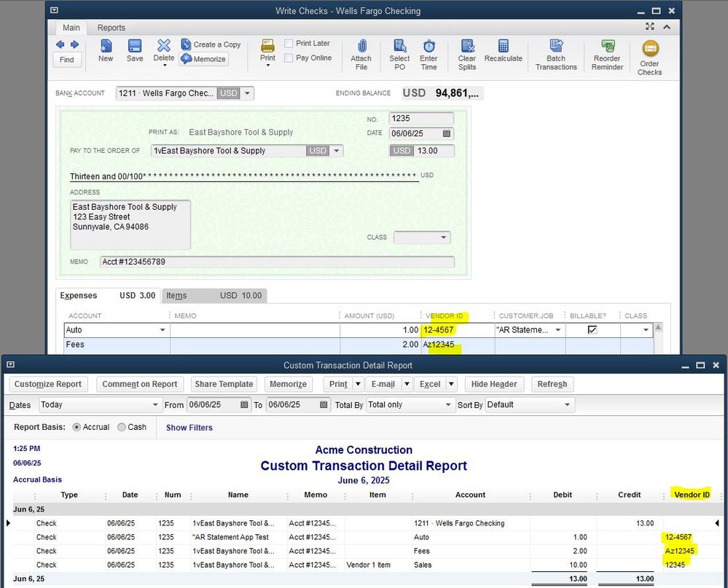Select the Cash report basis option
Image resolution: width=728 pixels, height=588 pixels.
click(122, 428)
